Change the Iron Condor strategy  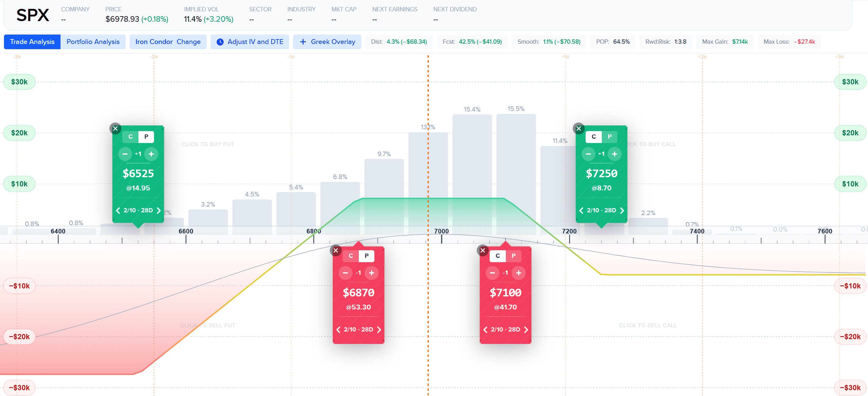pos(188,42)
